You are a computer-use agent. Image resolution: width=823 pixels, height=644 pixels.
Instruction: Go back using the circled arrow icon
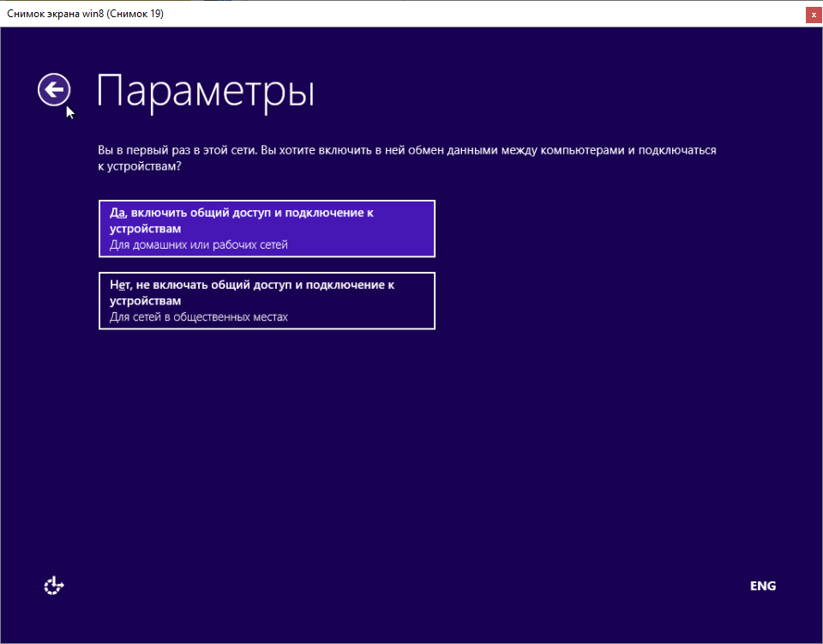point(54,90)
